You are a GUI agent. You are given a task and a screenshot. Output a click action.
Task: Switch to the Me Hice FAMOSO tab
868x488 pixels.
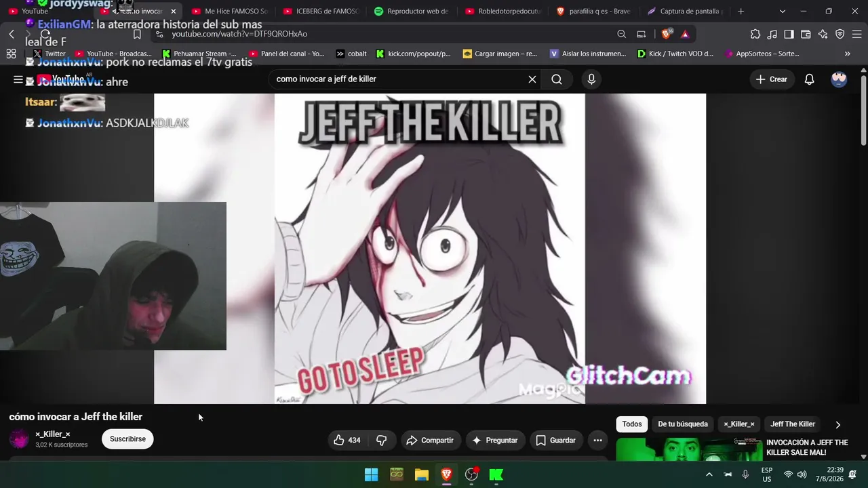pyautogui.click(x=229, y=12)
